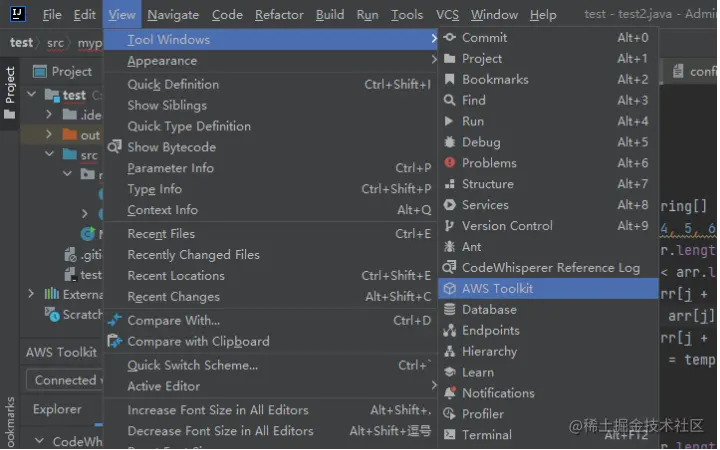Open the VCS menu

click(447, 15)
